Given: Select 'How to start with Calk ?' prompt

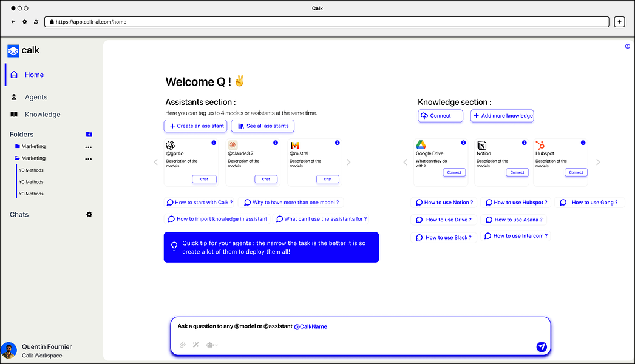Looking at the screenshot, I should click(x=200, y=203).
